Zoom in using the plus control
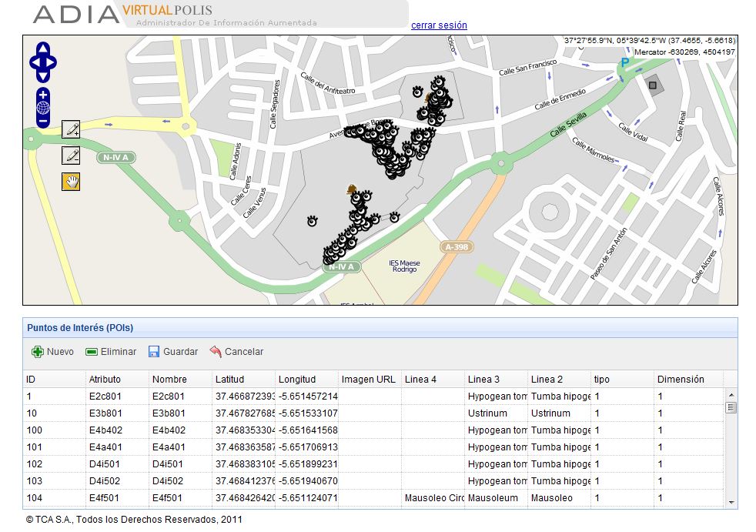 (43, 95)
